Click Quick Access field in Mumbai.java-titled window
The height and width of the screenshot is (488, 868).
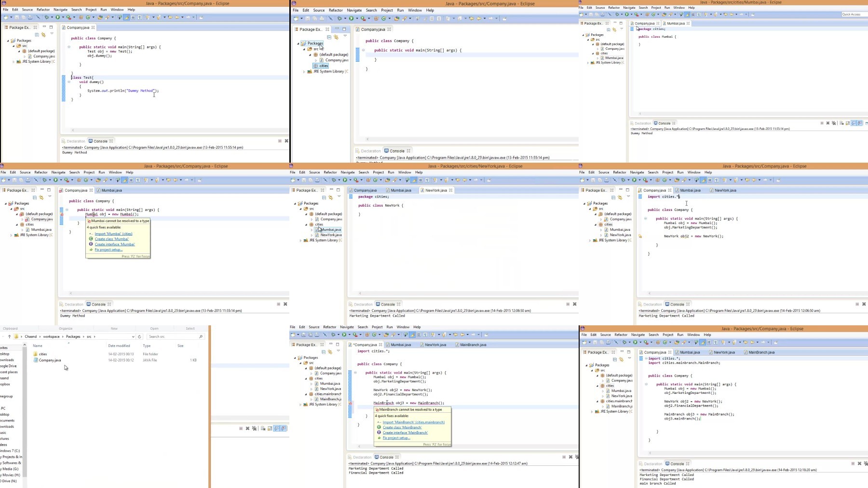854,14
